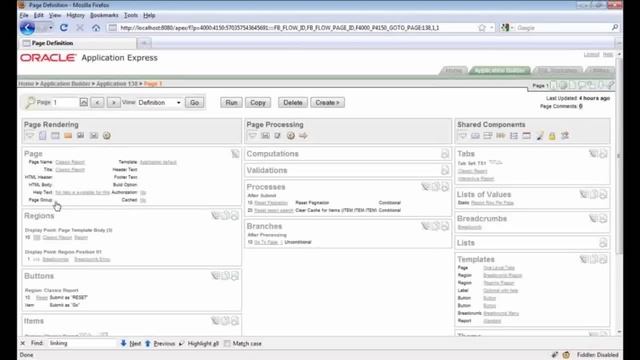Toggle the Match case checkbox
The height and width of the screenshot is (360, 640).
tap(227, 344)
